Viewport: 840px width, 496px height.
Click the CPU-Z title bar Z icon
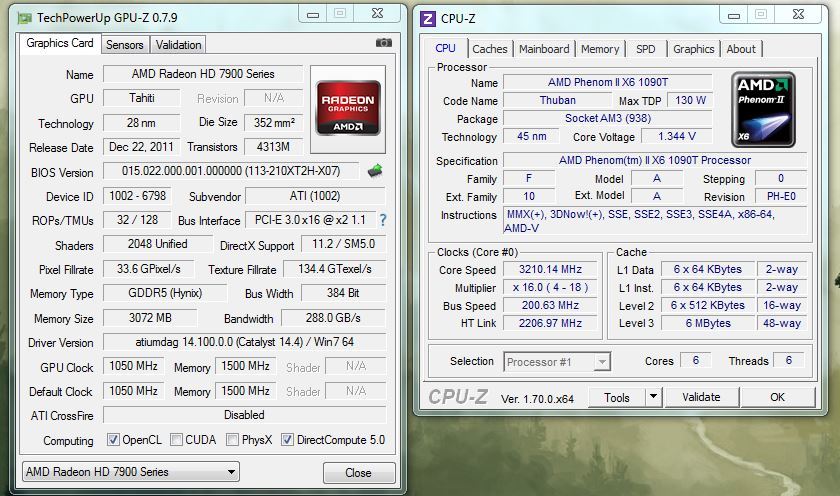428,19
